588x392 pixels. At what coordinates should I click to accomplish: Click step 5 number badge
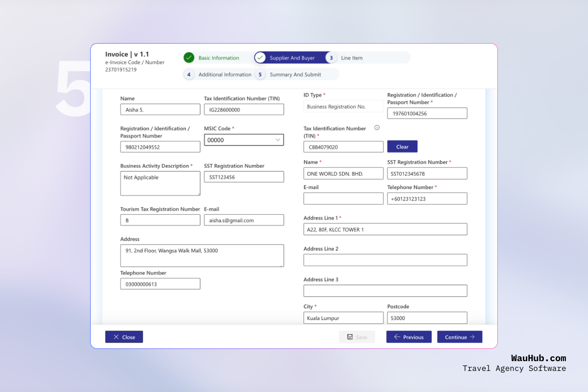[260, 74]
